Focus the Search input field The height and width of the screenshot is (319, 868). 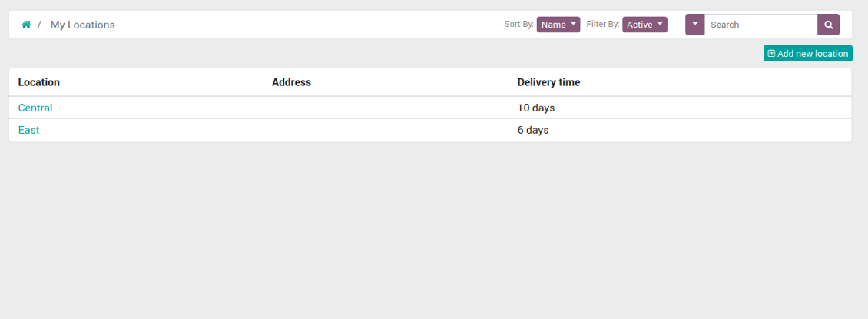pos(760,25)
